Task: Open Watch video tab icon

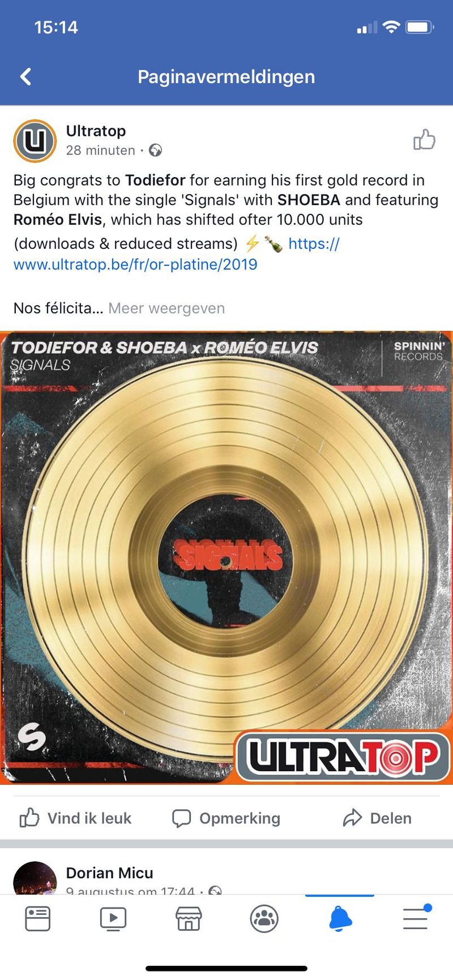Action: 113,918
